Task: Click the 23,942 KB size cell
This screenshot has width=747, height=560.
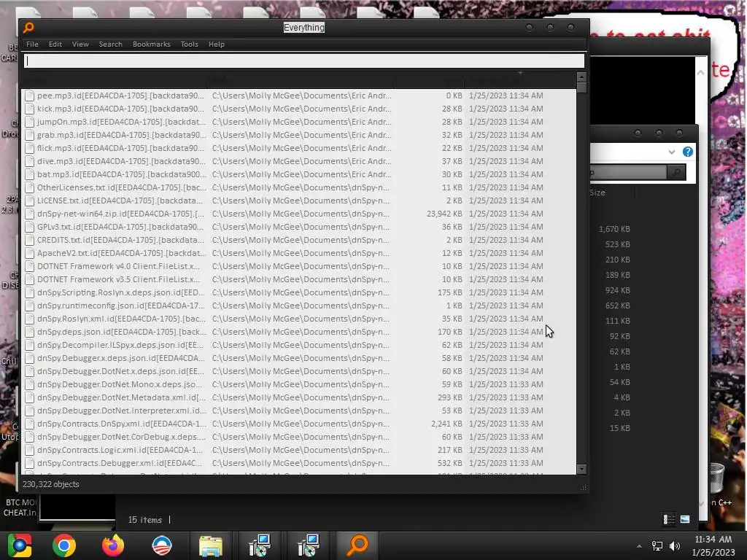Action: coord(444,214)
